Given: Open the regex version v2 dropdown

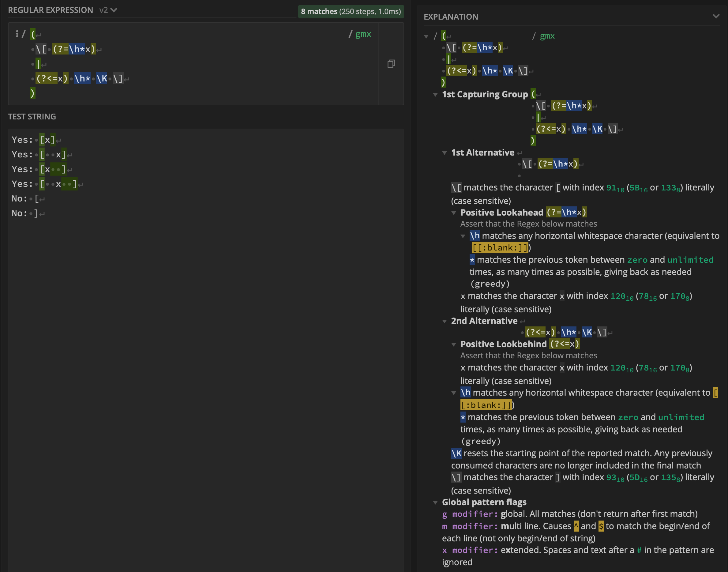Looking at the screenshot, I should tap(108, 10).
